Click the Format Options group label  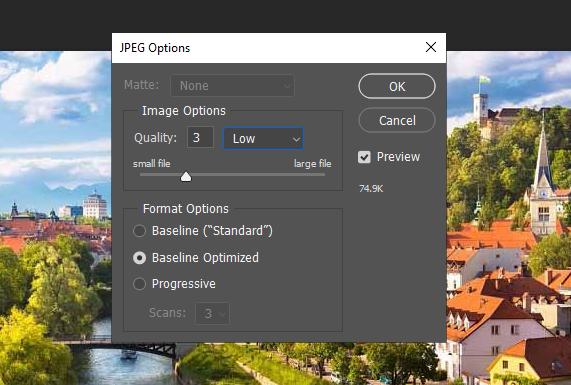pos(186,209)
